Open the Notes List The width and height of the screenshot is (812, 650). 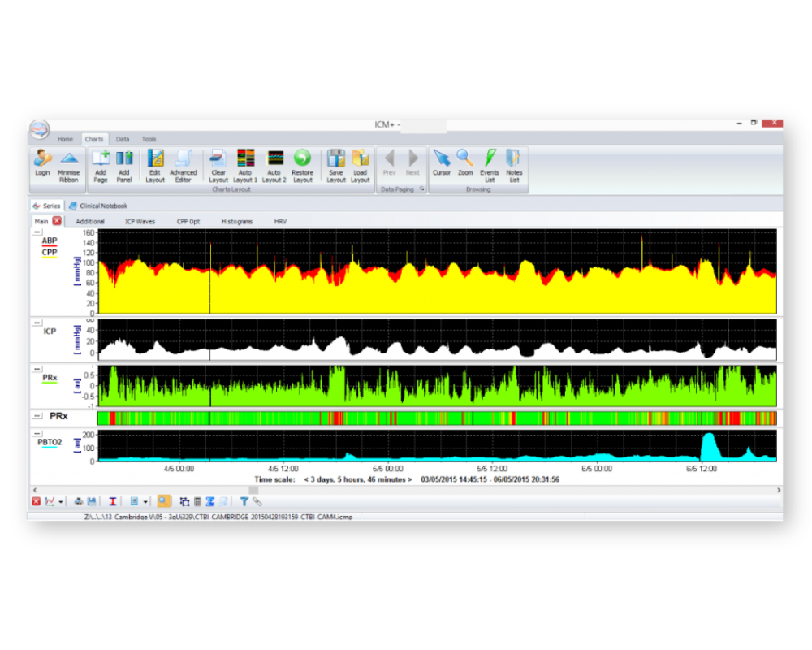[x=514, y=159]
